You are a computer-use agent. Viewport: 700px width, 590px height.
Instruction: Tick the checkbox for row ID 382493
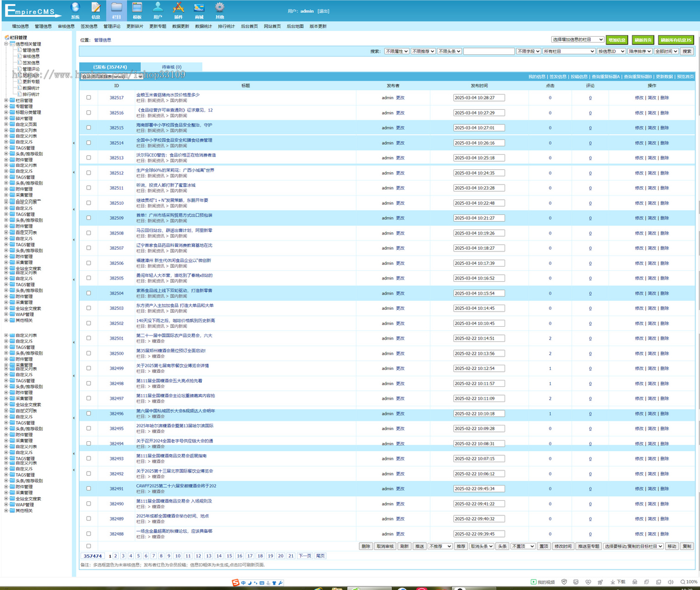tap(89, 458)
